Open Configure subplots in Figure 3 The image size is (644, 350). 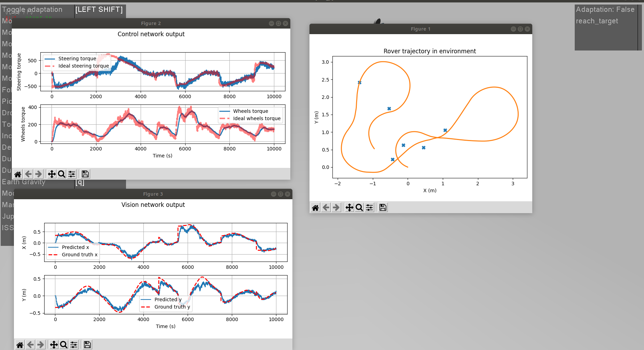[x=74, y=345]
